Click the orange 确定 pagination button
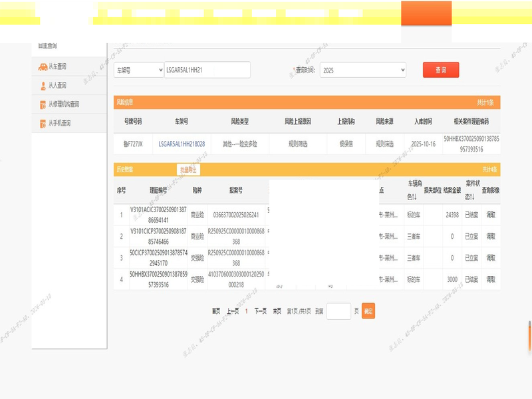Image resolution: width=532 pixels, height=399 pixels. click(368, 311)
